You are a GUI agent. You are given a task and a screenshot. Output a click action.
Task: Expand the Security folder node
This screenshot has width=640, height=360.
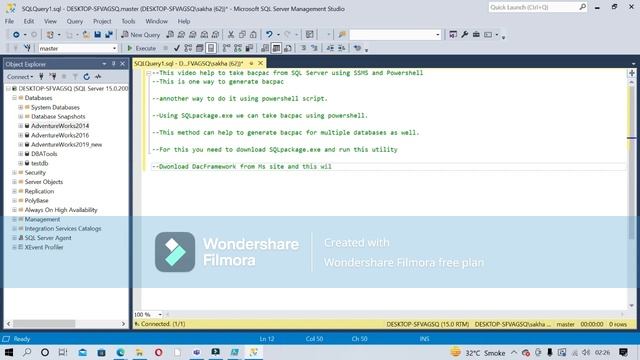click(14, 173)
